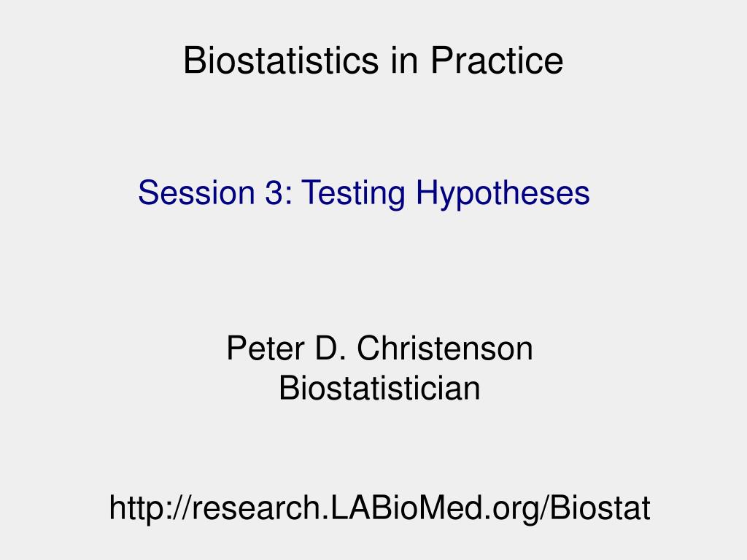The image size is (747, 560).
Task: Click the small word "in" in the title
Action: click(x=404, y=60)
